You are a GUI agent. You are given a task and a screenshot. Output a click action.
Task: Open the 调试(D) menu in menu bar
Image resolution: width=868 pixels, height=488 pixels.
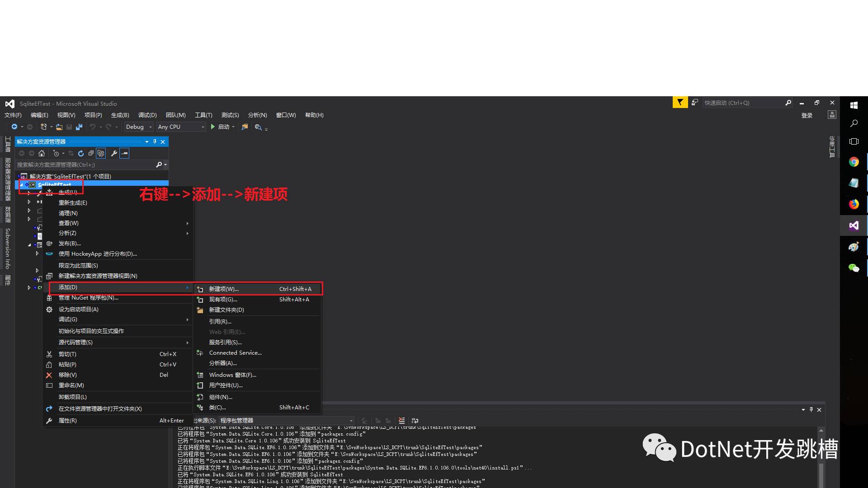click(x=147, y=115)
